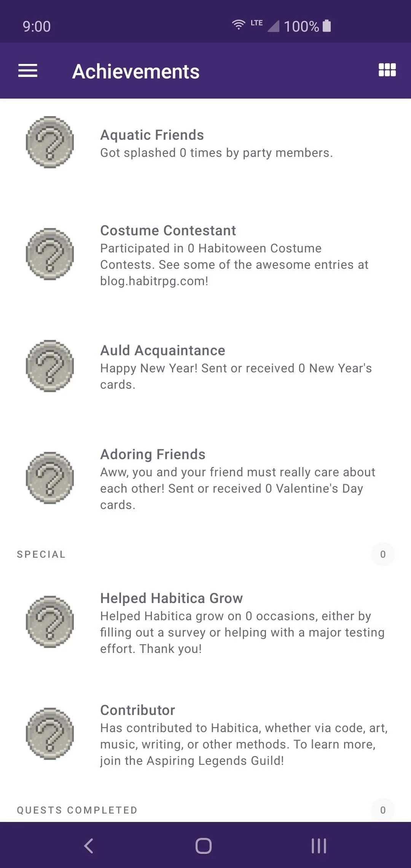Open the Aquatic Friends achievement title
The height and width of the screenshot is (868, 411).
click(152, 135)
